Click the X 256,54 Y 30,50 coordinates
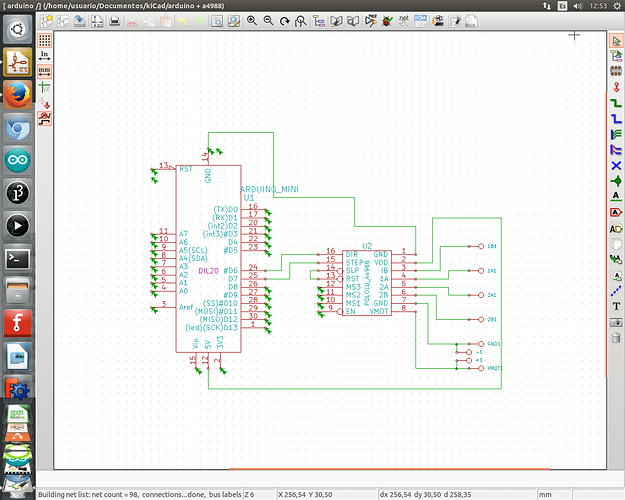The height and width of the screenshot is (500, 625). point(305,494)
